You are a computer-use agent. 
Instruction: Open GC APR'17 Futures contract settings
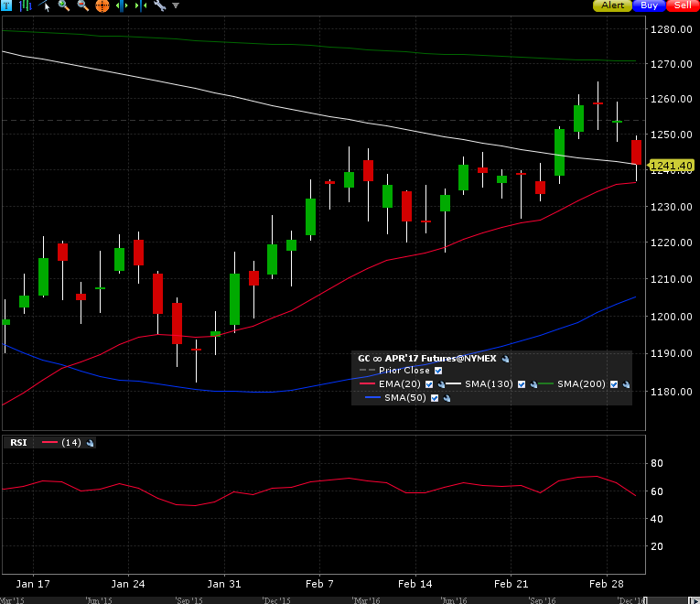coord(505,359)
